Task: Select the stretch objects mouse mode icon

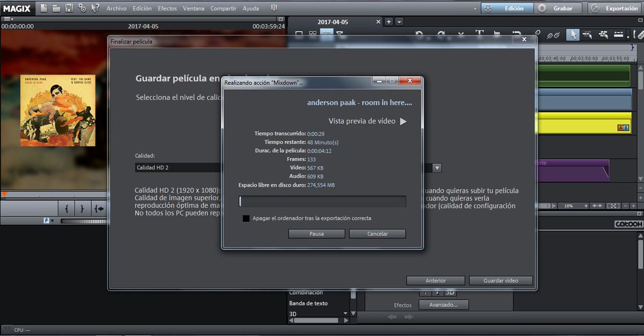Action: [618, 34]
